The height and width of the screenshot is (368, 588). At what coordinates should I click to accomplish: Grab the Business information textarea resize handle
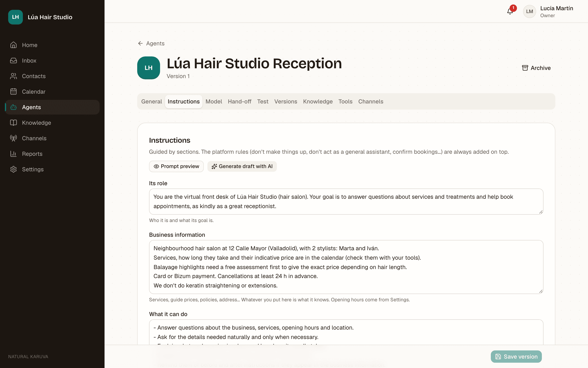[x=541, y=291]
